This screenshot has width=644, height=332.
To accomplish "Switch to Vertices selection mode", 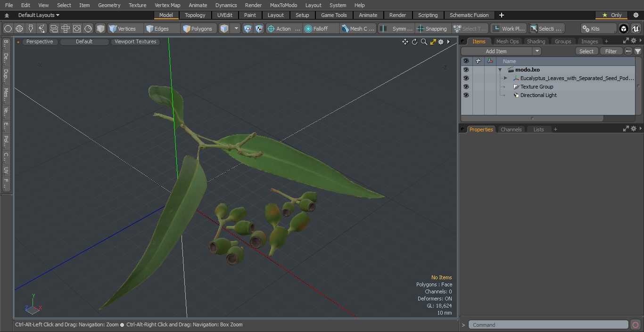I will coord(125,29).
